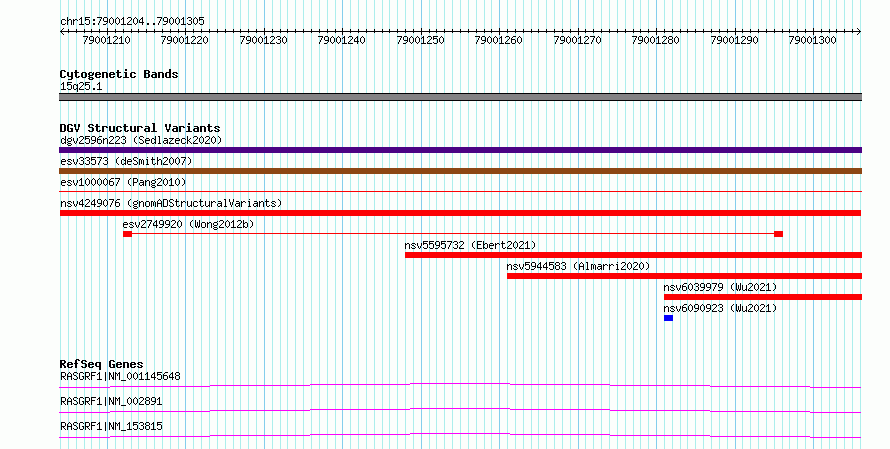Click ruler position 79001210
890x449 pixels.
tap(107, 40)
